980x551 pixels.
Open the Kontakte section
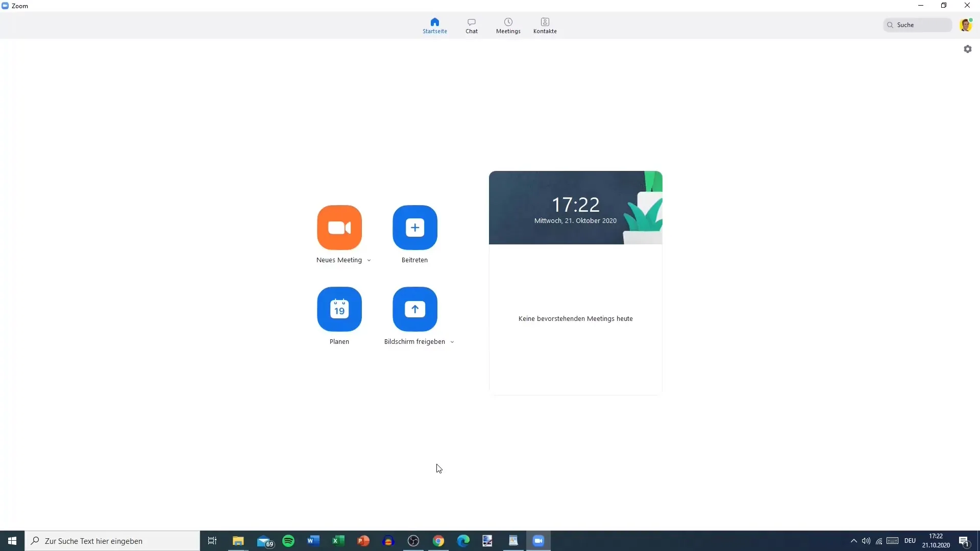click(x=545, y=25)
